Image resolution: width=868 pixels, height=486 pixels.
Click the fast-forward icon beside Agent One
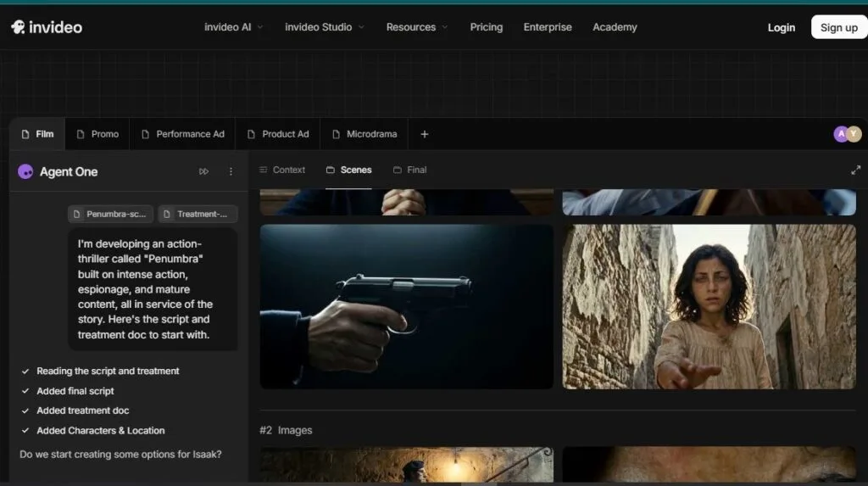pyautogui.click(x=203, y=172)
